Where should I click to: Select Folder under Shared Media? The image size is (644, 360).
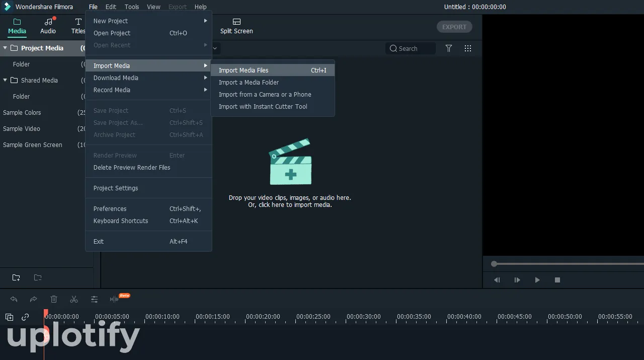(22, 97)
